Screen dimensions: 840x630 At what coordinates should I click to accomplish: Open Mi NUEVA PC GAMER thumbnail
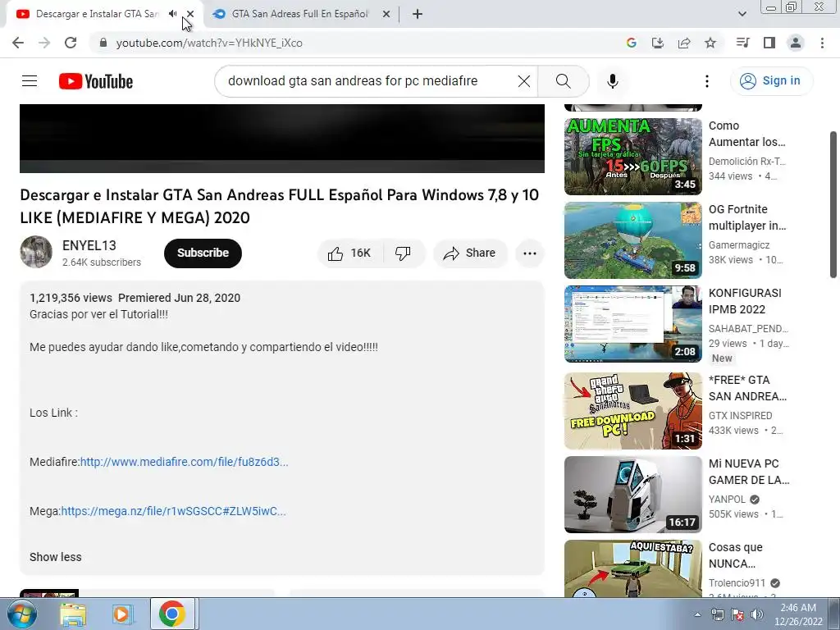[x=633, y=495]
